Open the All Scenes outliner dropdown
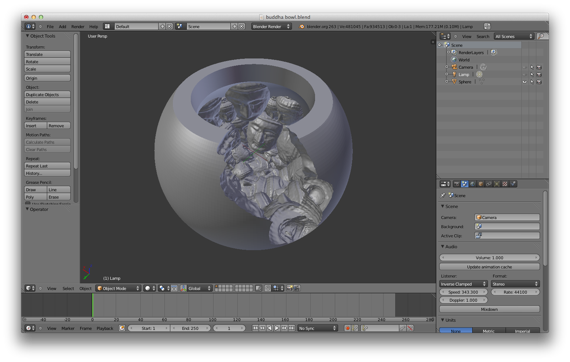570x362 pixels. (514, 36)
